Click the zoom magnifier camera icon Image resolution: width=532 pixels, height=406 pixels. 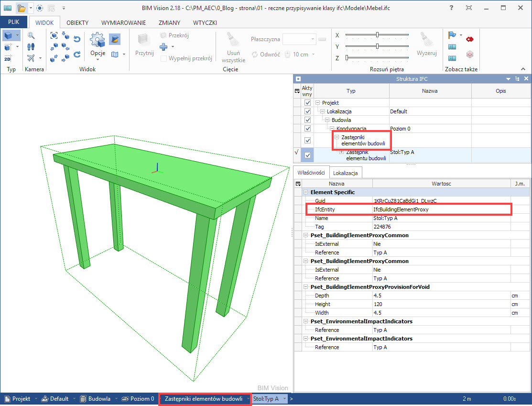point(31,35)
